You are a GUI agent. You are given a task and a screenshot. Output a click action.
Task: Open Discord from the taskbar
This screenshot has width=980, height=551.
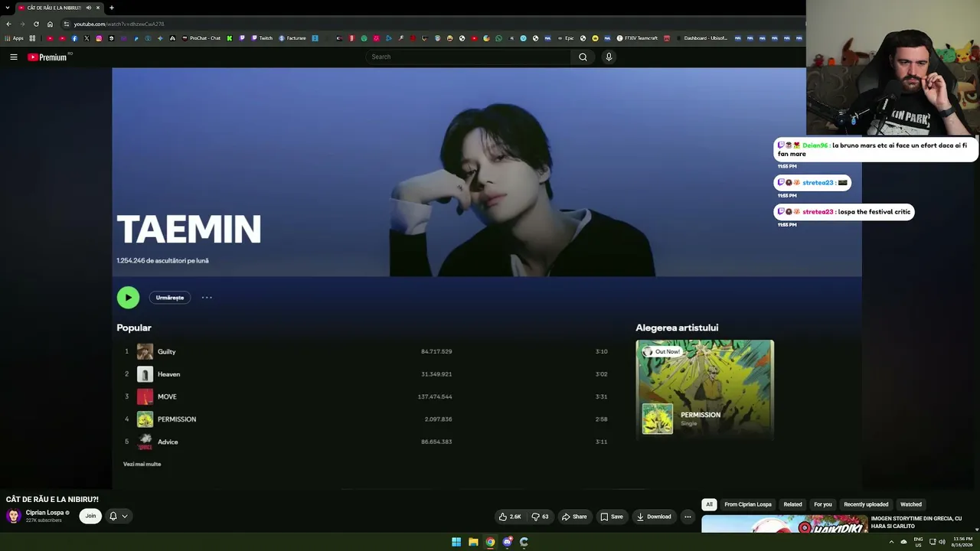pos(507,542)
